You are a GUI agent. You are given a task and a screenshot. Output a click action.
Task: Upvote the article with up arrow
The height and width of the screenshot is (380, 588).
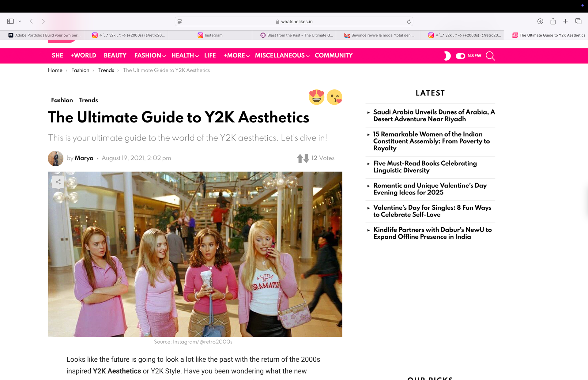(300, 158)
